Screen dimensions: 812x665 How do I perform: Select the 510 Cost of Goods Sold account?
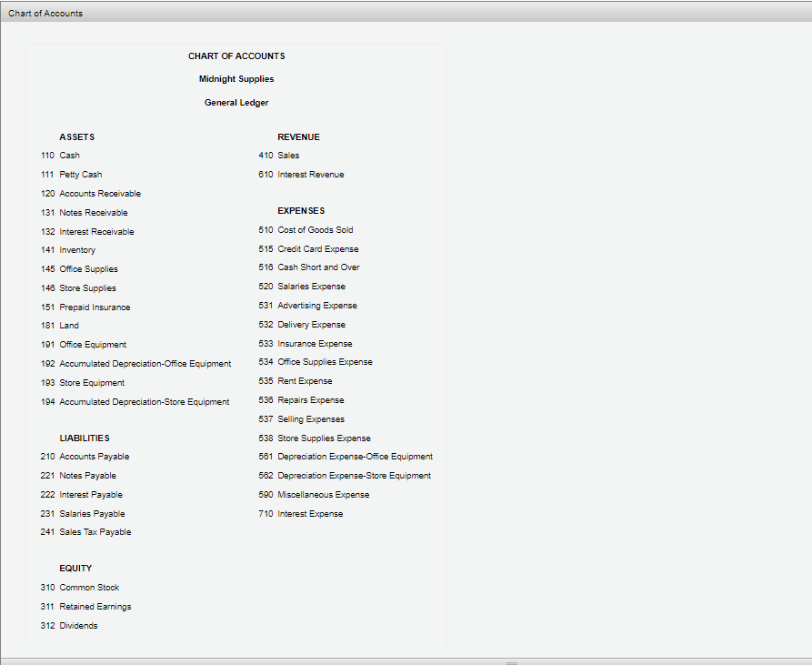click(306, 230)
